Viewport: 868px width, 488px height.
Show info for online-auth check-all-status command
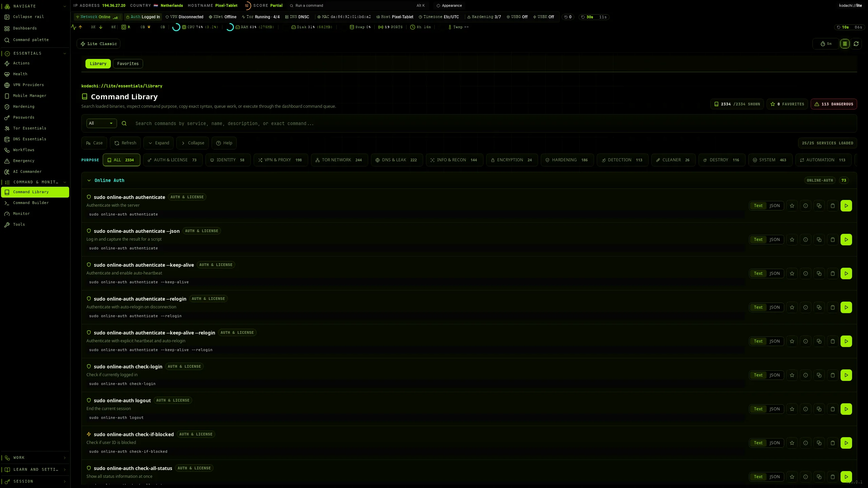805,477
